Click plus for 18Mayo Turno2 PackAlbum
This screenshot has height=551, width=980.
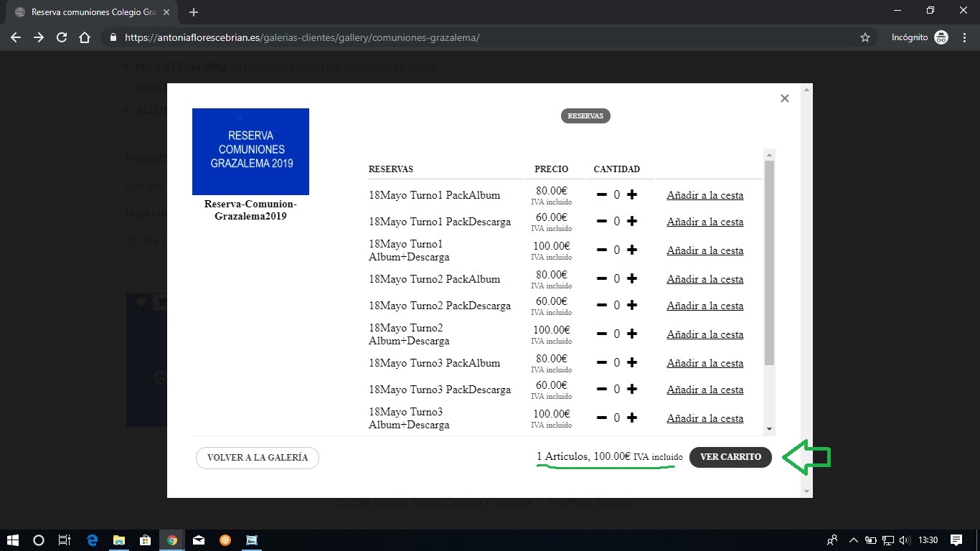(x=632, y=278)
